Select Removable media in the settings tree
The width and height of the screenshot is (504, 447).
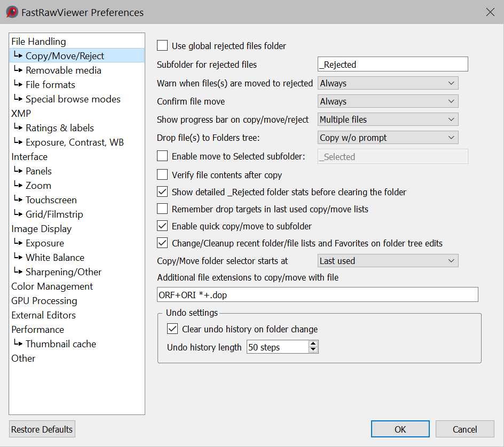[63, 70]
